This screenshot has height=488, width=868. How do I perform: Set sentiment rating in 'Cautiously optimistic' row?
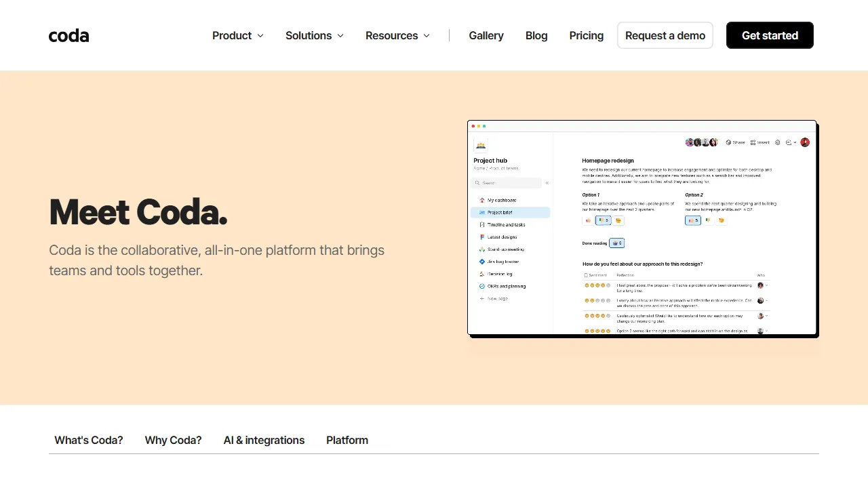(597, 316)
